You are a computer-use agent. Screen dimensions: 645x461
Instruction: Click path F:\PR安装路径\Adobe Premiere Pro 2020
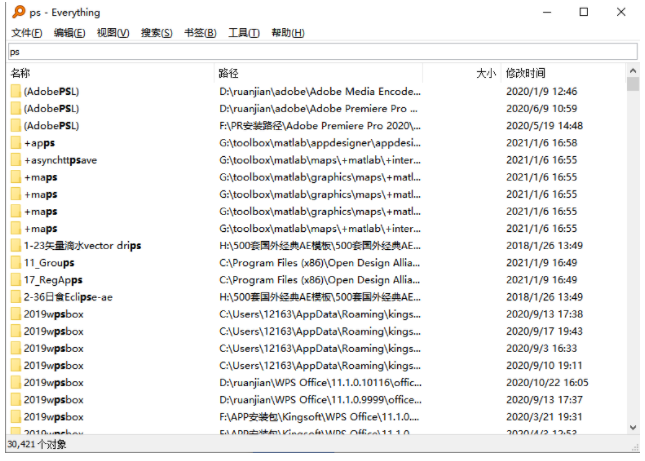[320, 125]
